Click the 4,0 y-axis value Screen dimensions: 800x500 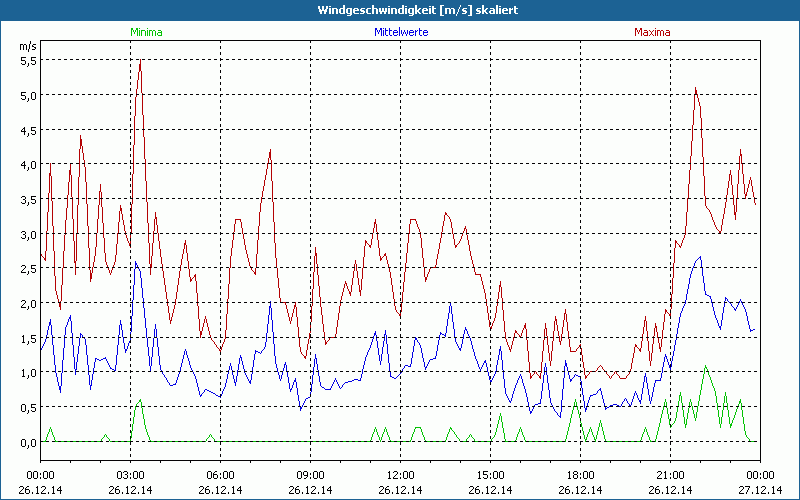click(x=29, y=165)
